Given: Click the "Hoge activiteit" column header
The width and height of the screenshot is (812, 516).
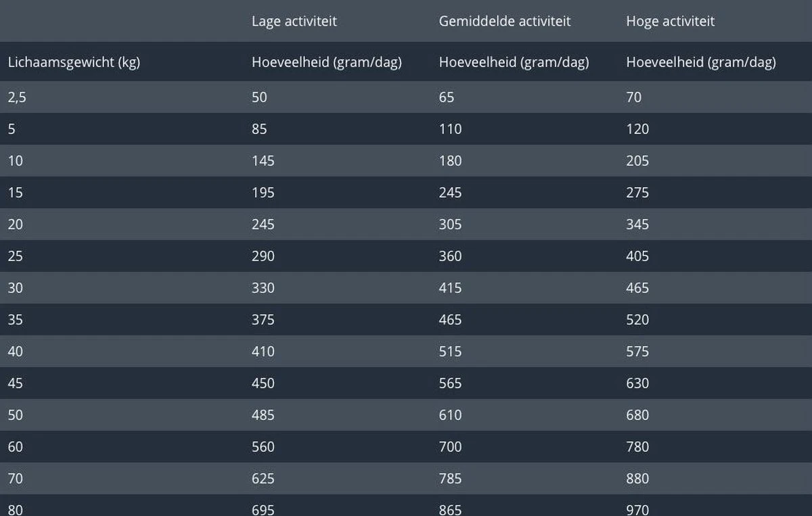Looking at the screenshot, I should 671,21.
